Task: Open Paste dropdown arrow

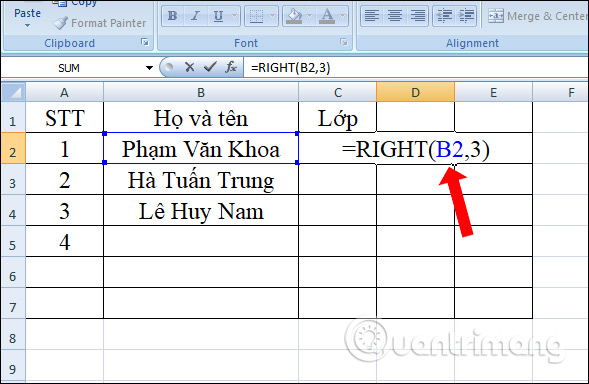Action: [x=27, y=26]
